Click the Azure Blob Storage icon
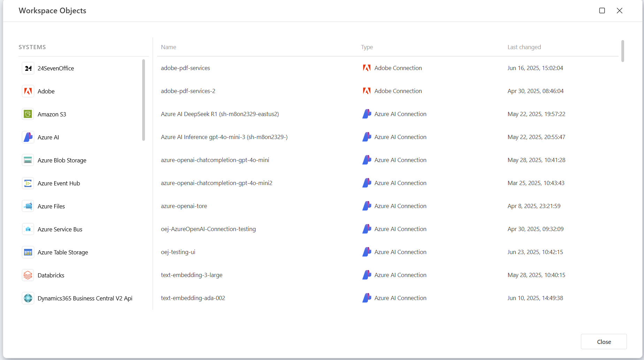The image size is (644, 360). (x=28, y=160)
